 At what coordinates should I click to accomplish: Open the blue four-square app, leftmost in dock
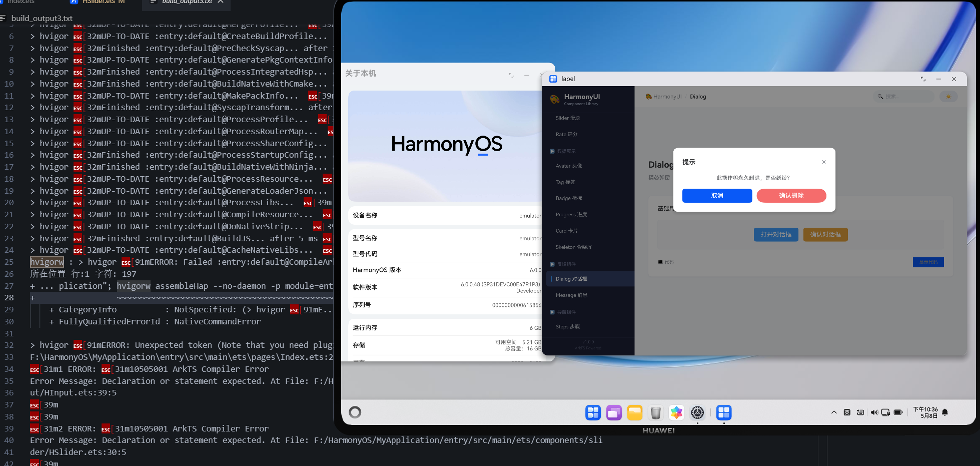(593, 412)
